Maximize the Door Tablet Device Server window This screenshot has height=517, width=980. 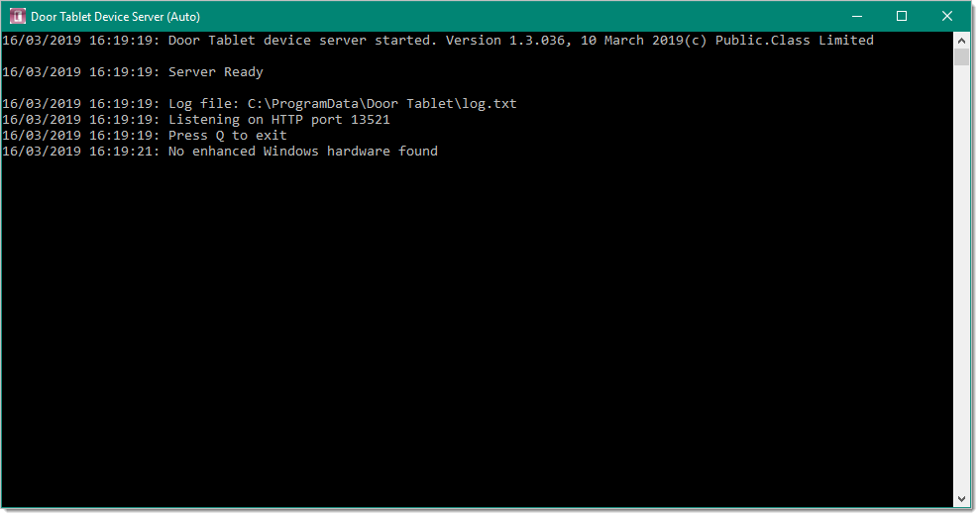tap(902, 16)
